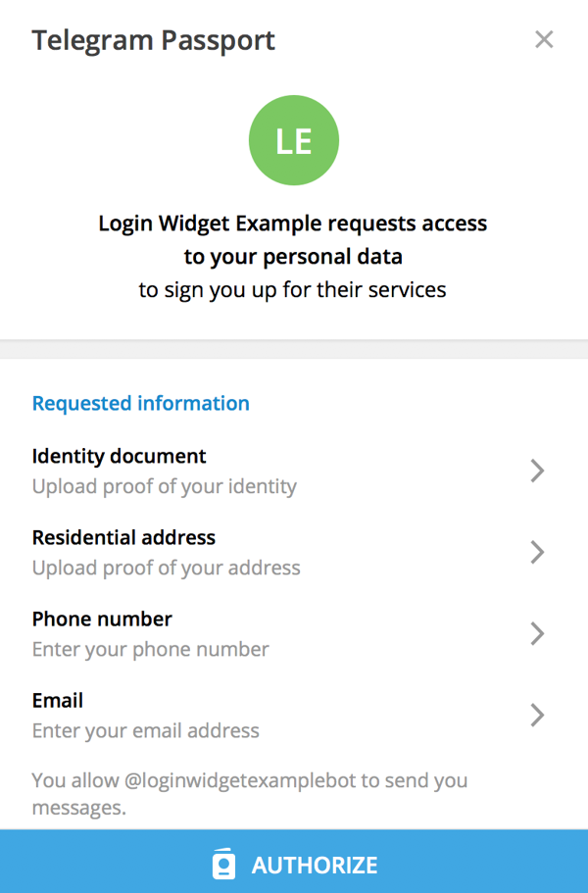588x893 pixels.
Task: Expand the Phone number chevron arrow
Action: point(537,634)
